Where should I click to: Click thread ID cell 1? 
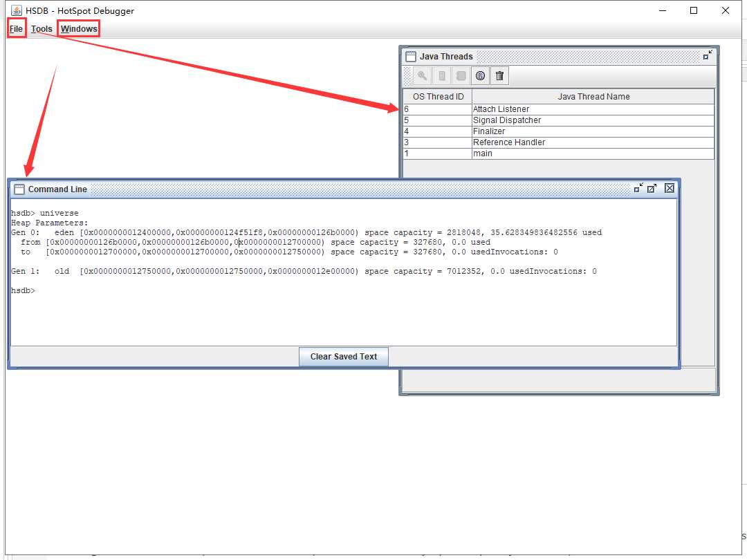[438, 153]
